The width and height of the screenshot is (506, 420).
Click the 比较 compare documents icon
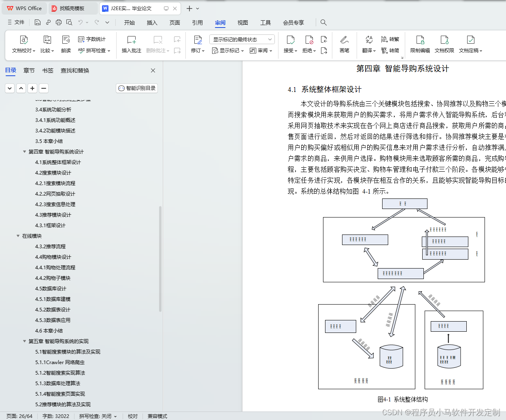click(47, 40)
